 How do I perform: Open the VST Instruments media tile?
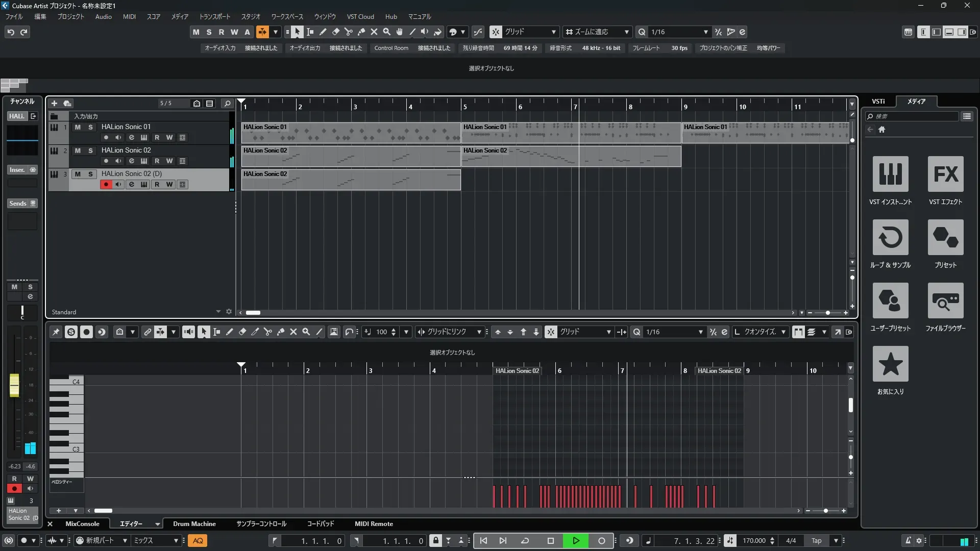(890, 174)
